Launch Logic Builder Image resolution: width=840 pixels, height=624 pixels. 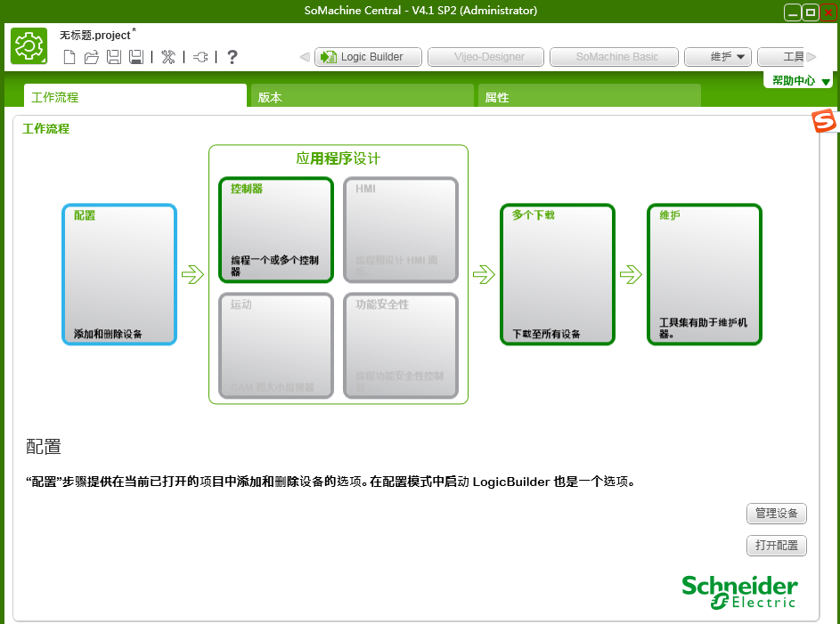[x=368, y=57]
